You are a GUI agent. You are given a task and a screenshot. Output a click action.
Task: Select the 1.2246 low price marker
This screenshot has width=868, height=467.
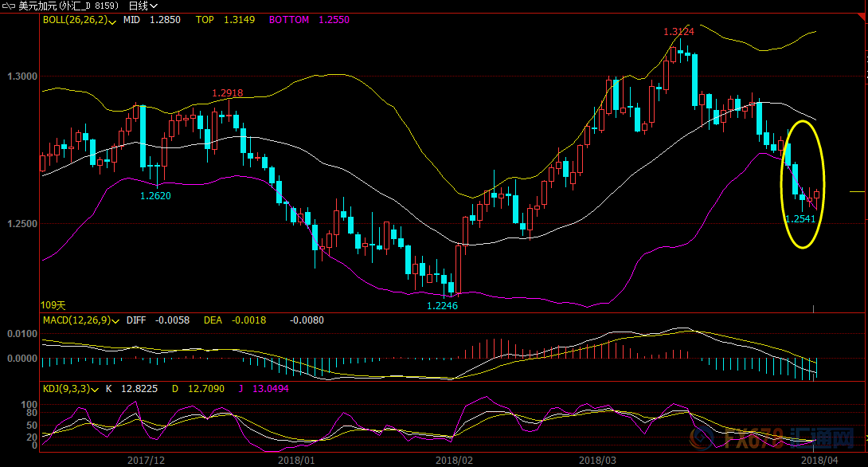(442, 305)
